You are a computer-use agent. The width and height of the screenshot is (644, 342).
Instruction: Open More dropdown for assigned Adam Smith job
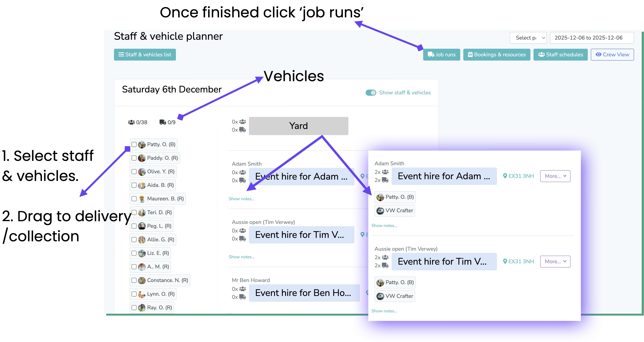tap(555, 176)
